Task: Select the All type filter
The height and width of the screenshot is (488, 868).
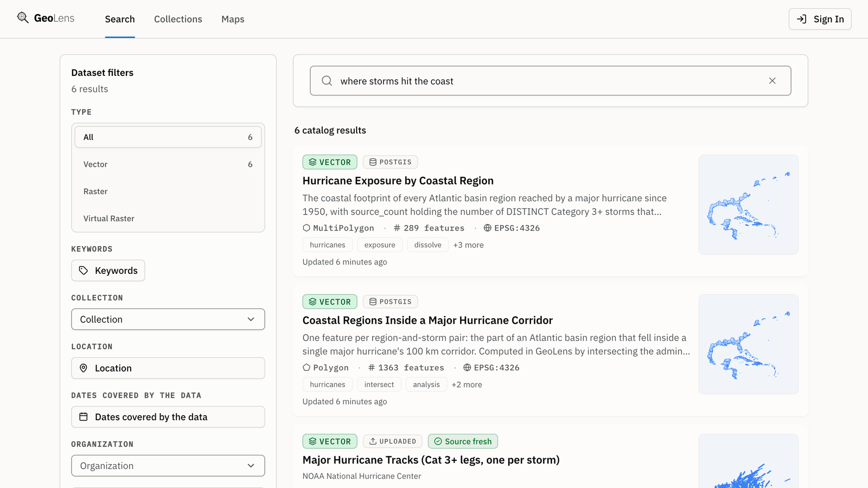Action: (168, 137)
